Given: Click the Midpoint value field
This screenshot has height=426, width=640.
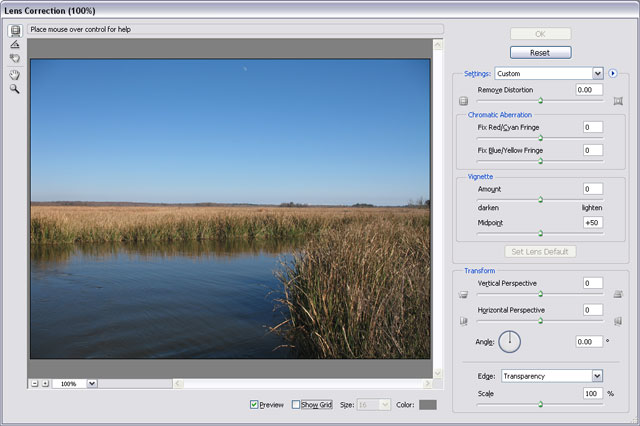Looking at the screenshot, I should coord(593,223).
